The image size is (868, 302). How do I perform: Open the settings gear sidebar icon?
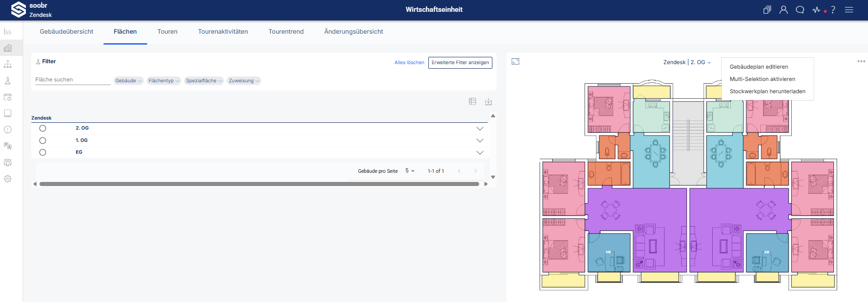[8, 179]
